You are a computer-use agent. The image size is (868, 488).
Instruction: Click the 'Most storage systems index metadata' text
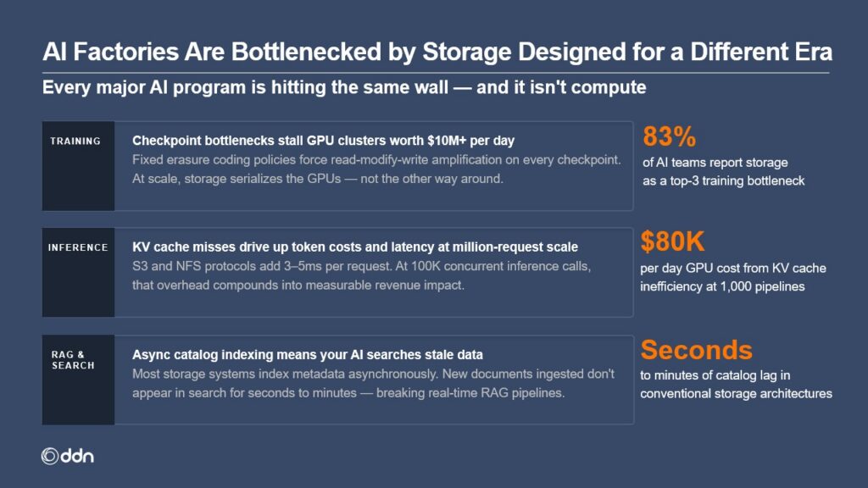coord(373,373)
